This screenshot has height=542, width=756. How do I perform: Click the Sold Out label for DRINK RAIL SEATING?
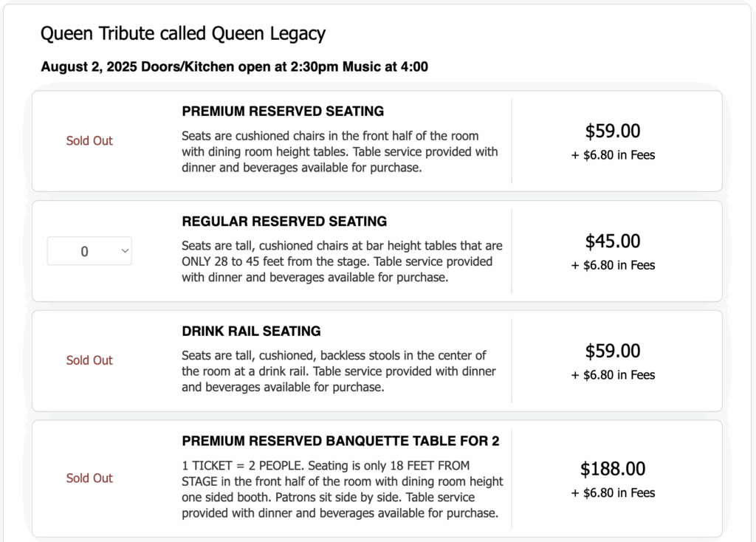[89, 360]
